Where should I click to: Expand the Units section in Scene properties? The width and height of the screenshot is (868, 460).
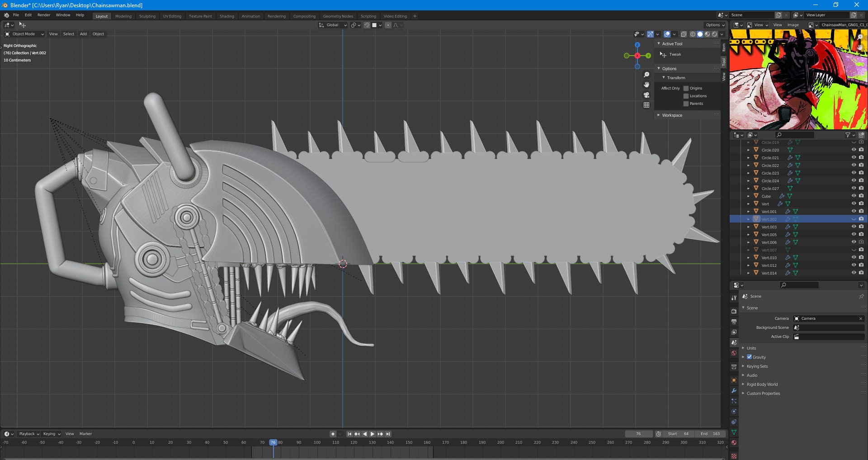pyautogui.click(x=751, y=348)
